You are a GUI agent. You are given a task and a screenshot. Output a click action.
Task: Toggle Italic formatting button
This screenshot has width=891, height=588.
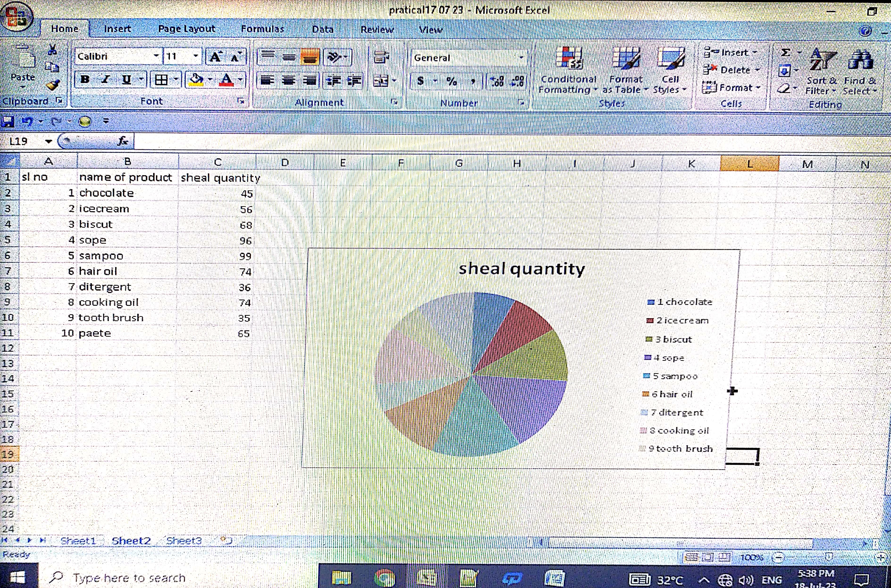click(106, 80)
